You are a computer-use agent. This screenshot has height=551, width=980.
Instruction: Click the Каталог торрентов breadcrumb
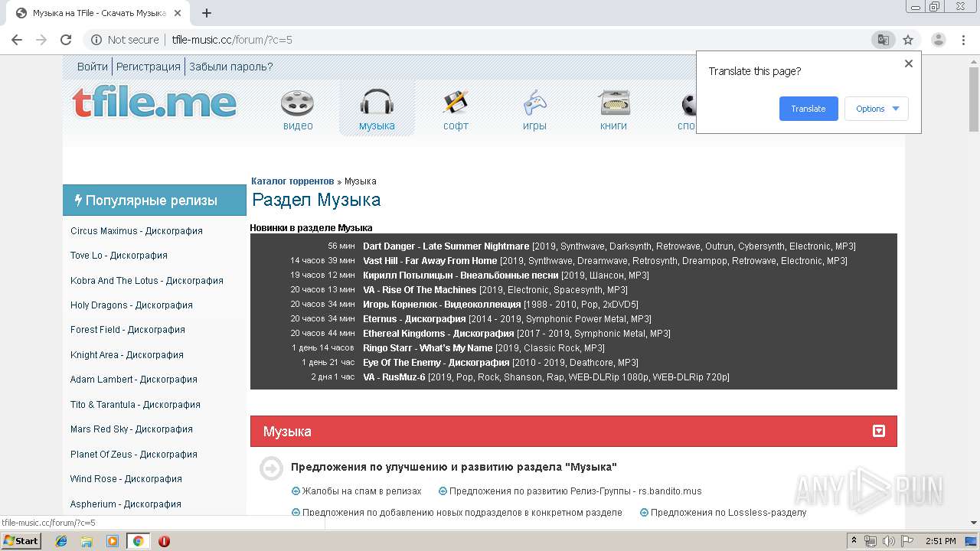tap(292, 181)
